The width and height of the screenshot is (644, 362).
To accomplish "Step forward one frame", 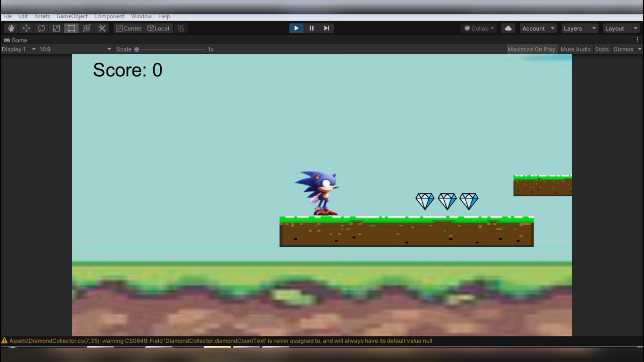I will click(326, 28).
